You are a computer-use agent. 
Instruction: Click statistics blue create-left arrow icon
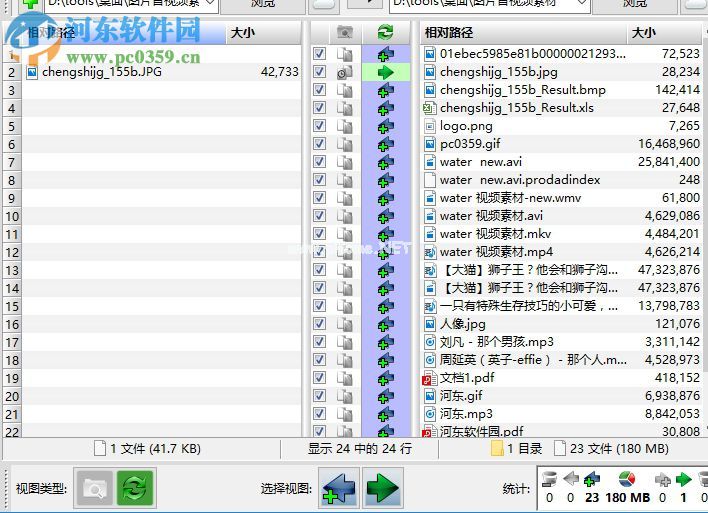pyautogui.click(x=592, y=479)
